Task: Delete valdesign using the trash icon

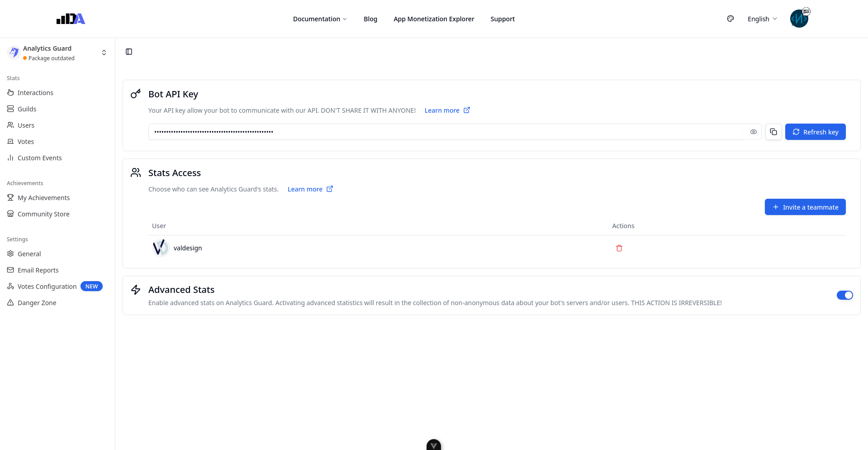Action: tap(619, 248)
